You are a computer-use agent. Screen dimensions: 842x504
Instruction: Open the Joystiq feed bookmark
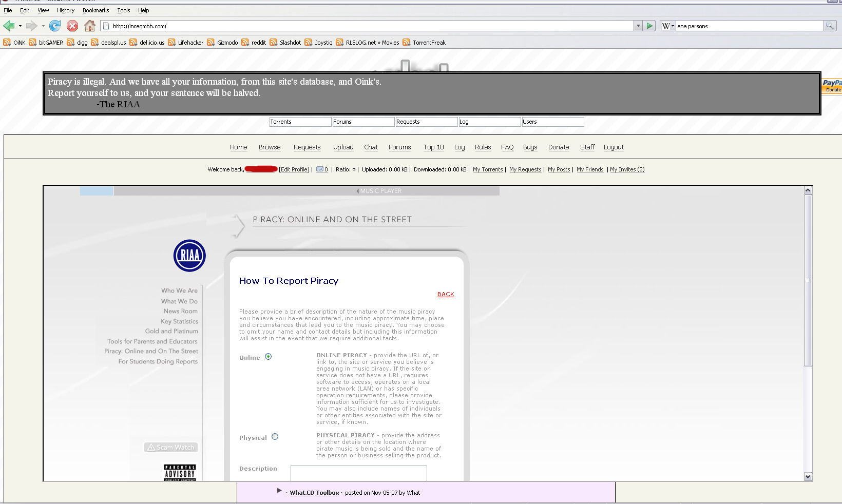pos(318,43)
